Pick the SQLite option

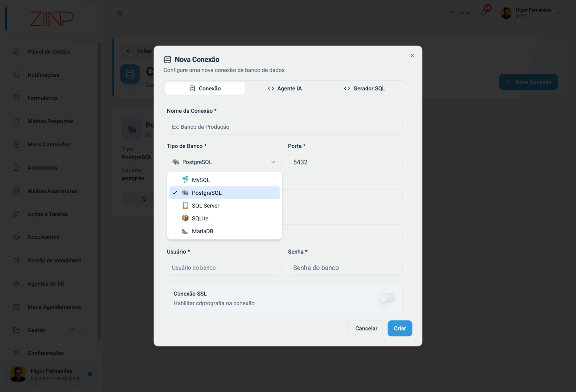coord(224,218)
